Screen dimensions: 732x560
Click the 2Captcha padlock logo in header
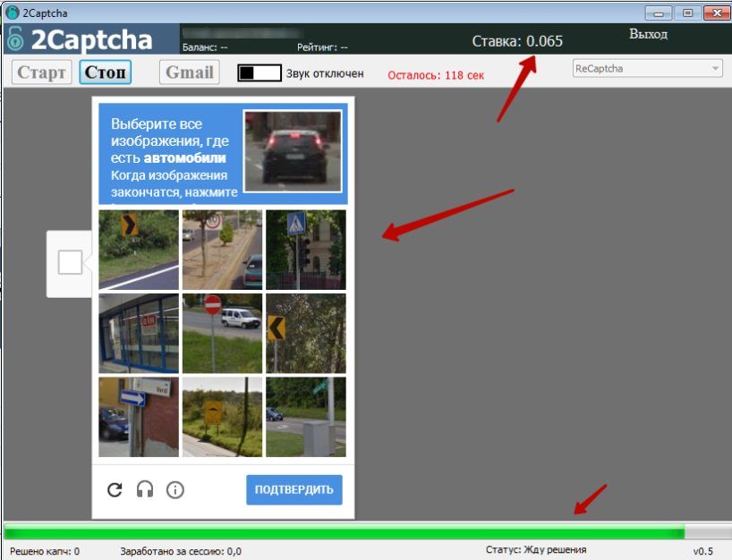[x=14, y=39]
